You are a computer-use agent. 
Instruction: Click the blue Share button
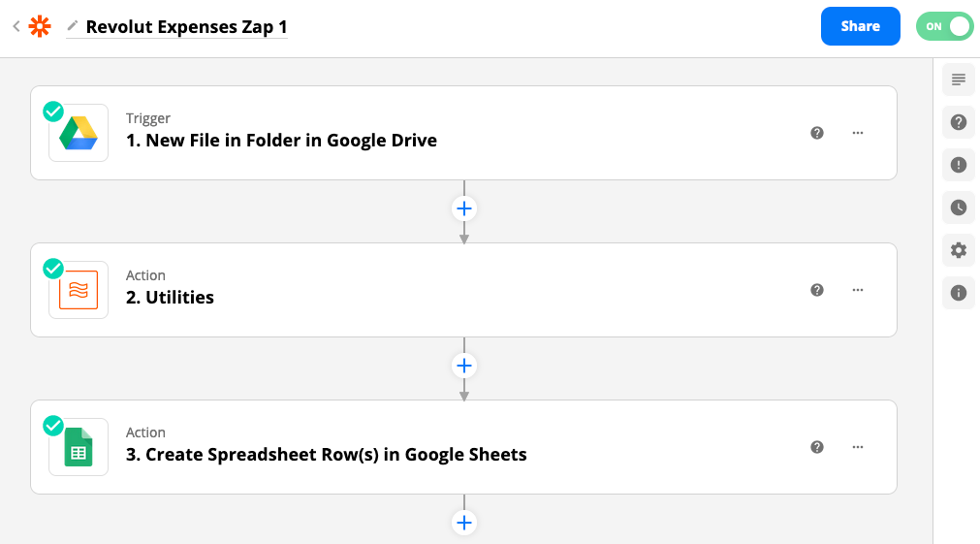pyautogui.click(x=860, y=26)
